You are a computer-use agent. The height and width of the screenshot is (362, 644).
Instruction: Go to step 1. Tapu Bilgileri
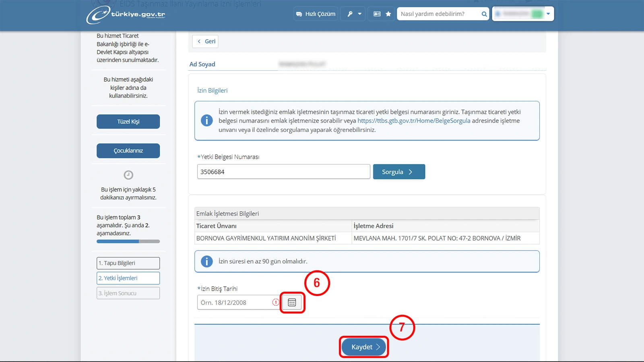pyautogui.click(x=128, y=263)
